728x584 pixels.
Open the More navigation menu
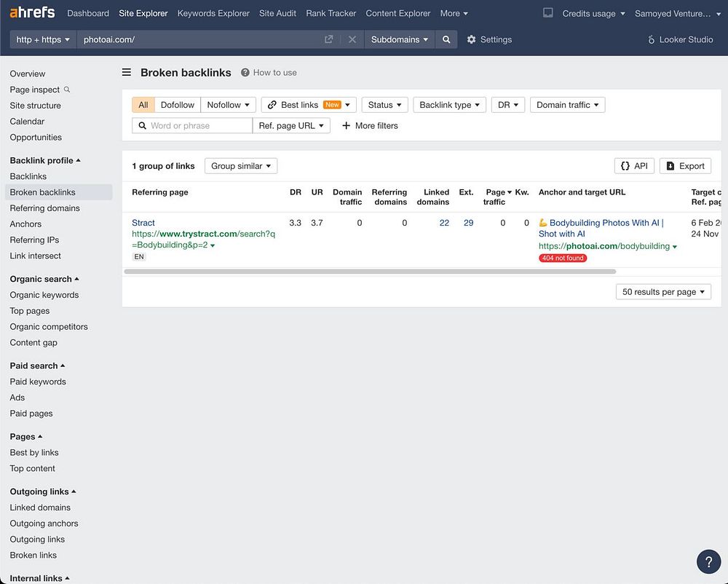[x=454, y=13]
